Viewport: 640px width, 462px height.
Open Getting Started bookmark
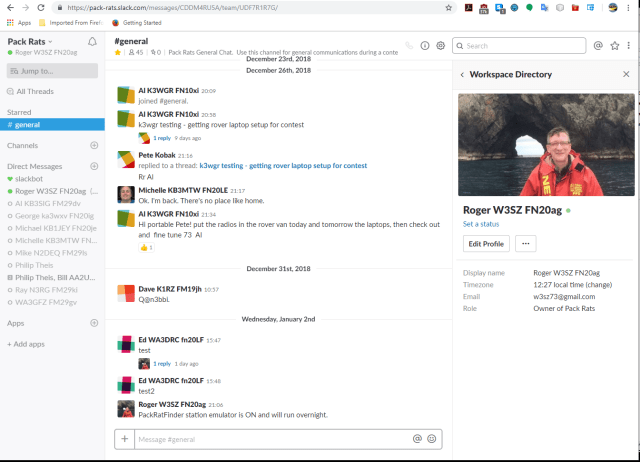[137, 23]
